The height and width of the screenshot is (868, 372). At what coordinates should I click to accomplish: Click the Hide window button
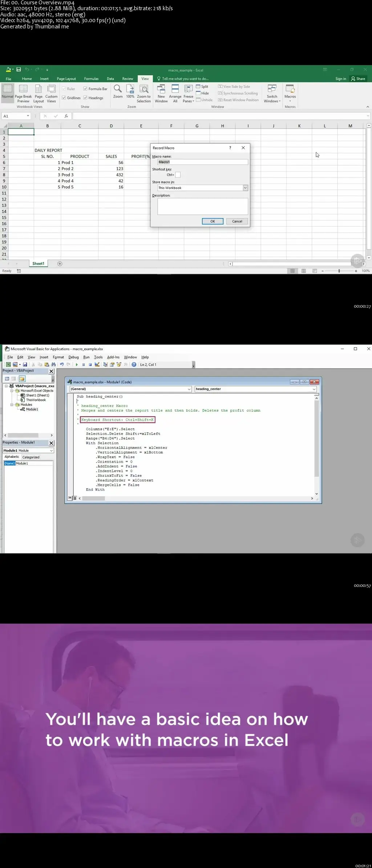[202, 93]
